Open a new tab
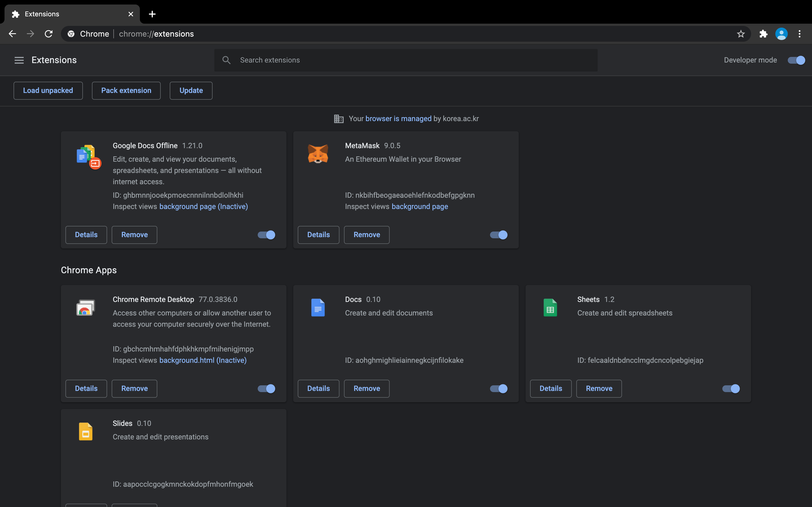 point(152,14)
